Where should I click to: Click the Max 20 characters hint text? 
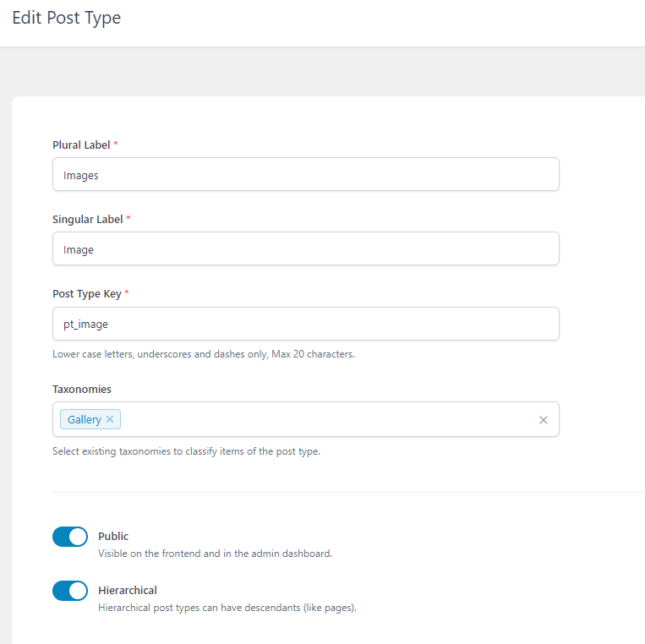click(x=313, y=354)
